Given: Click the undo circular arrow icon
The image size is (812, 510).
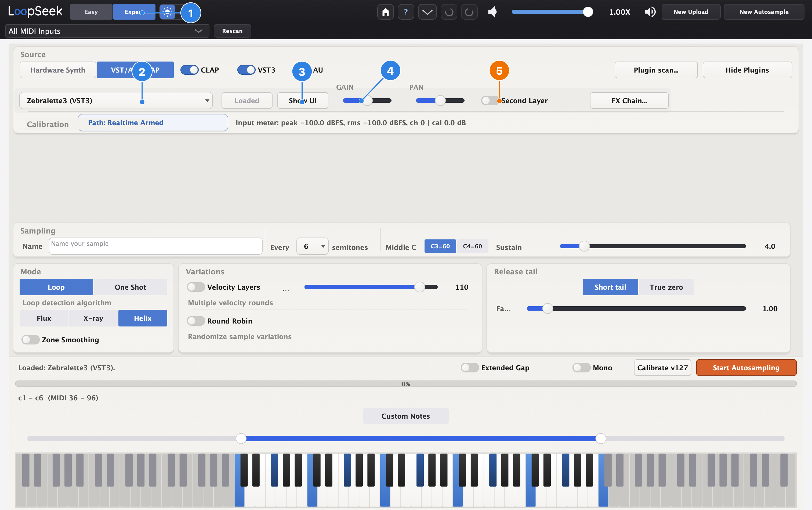Looking at the screenshot, I should [449, 12].
